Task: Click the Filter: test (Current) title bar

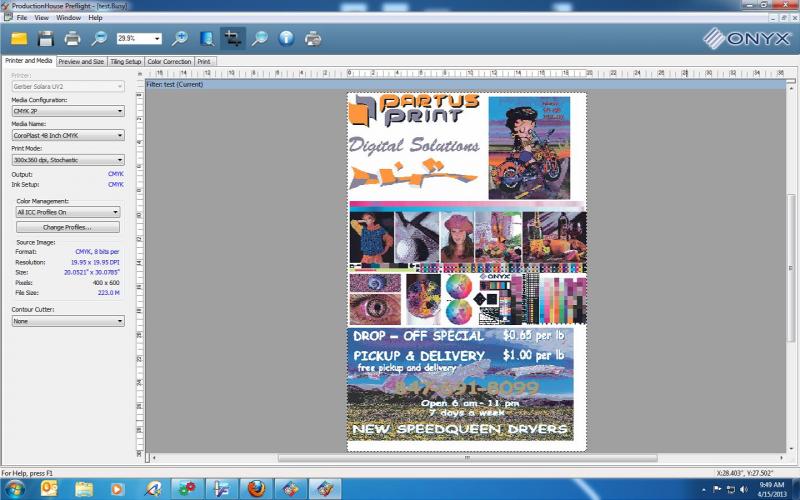Action: [x=465, y=85]
